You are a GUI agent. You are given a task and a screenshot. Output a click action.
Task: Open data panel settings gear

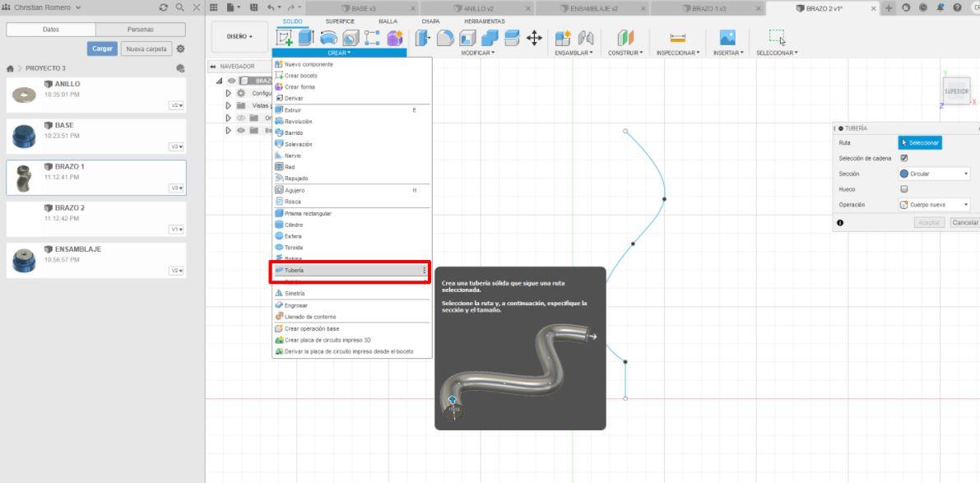pos(181,49)
